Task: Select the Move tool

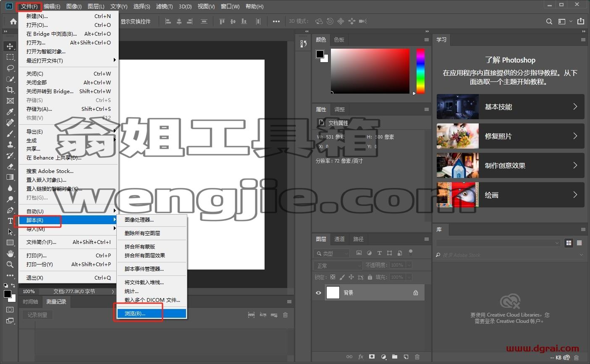Action: coord(10,46)
